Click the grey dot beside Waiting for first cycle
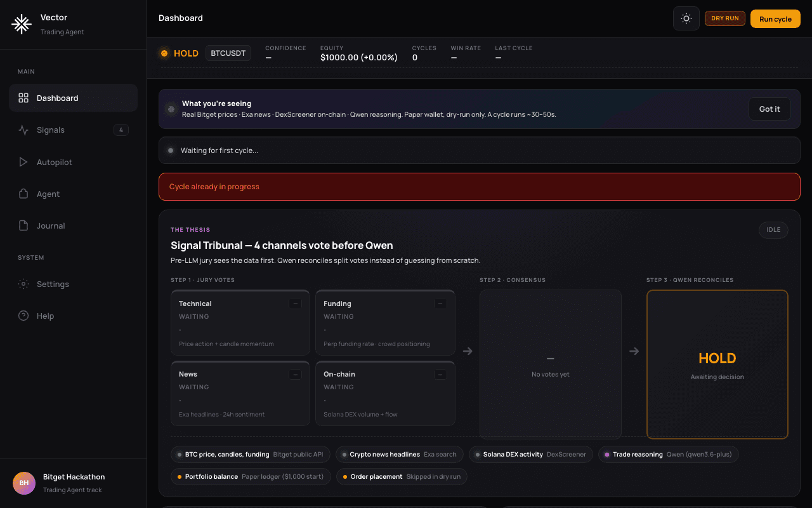This screenshot has width=812, height=508. tap(171, 150)
